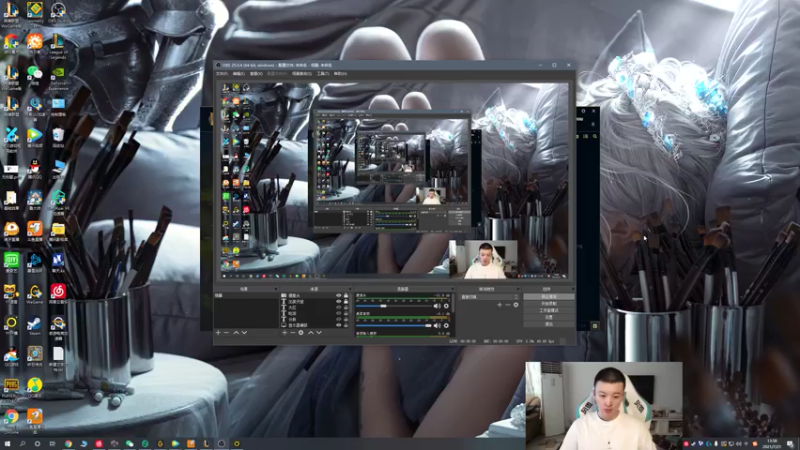Screen dimensions: 800x450
Task: Open the Edit menu in OBS
Action: 239,74
